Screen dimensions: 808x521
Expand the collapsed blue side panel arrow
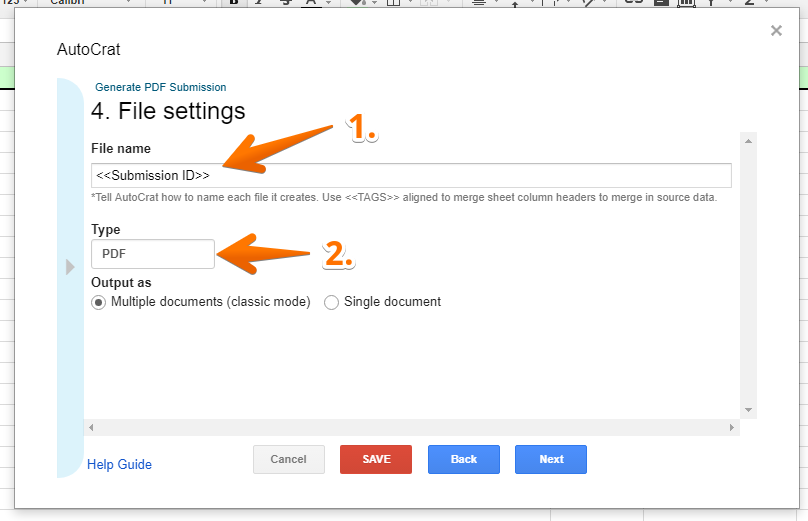pyautogui.click(x=70, y=267)
